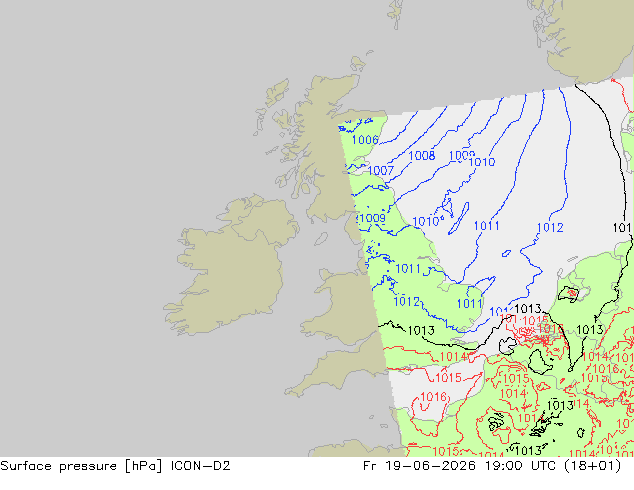634x490 pixels.
Task: Click the 1012 label over the North Sea
Action: pos(550,228)
